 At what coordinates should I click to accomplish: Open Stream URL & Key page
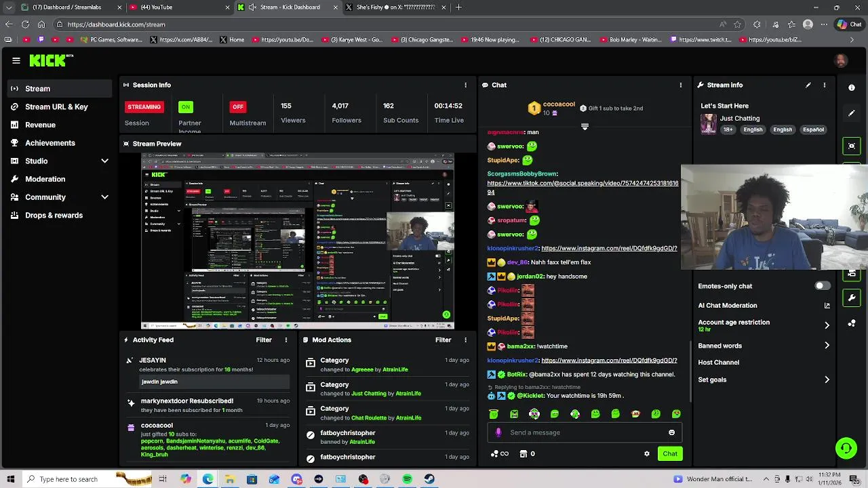pyautogui.click(x=60, y=107)
